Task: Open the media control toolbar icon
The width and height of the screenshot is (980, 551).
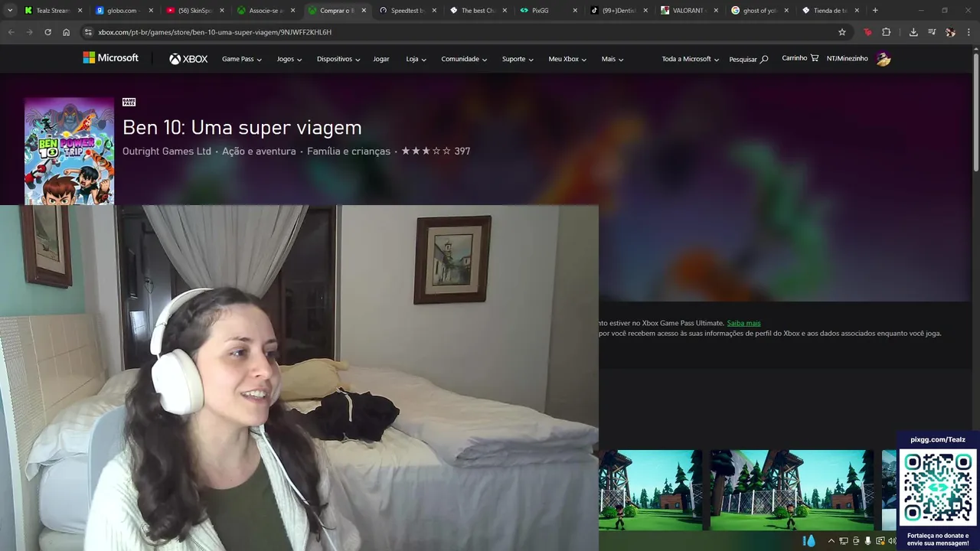Action: [932, 32]
